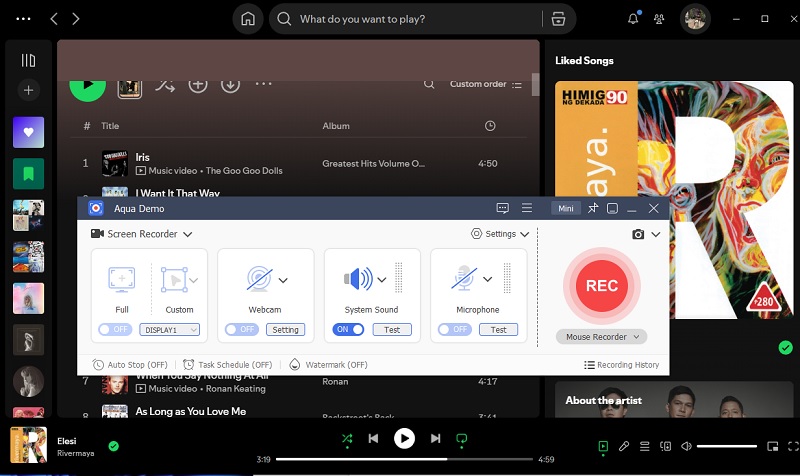Sort by duration clock icon

coord(490,126)
